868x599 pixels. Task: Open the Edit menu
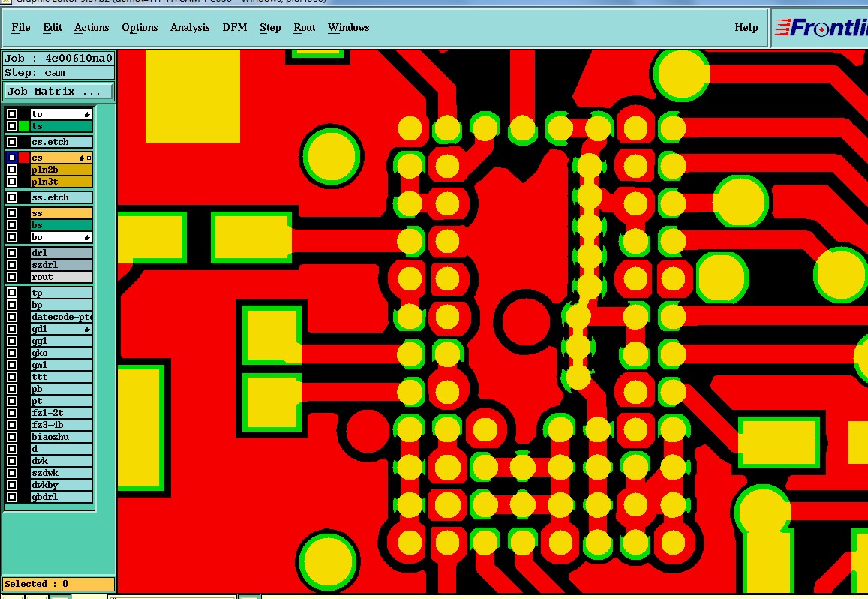coord(53,27)
